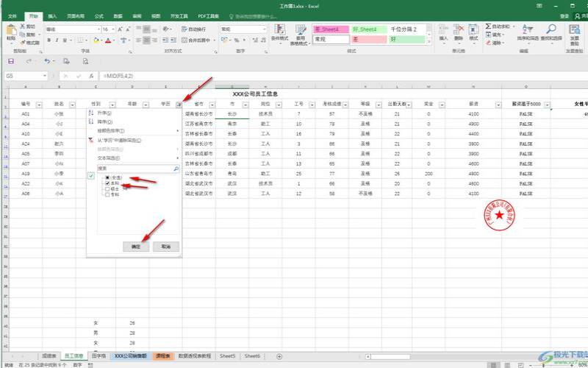Screen dimensions: 588x368
Task: Click the print preview icon in quick access toolbar
Action: coord(85,61)
